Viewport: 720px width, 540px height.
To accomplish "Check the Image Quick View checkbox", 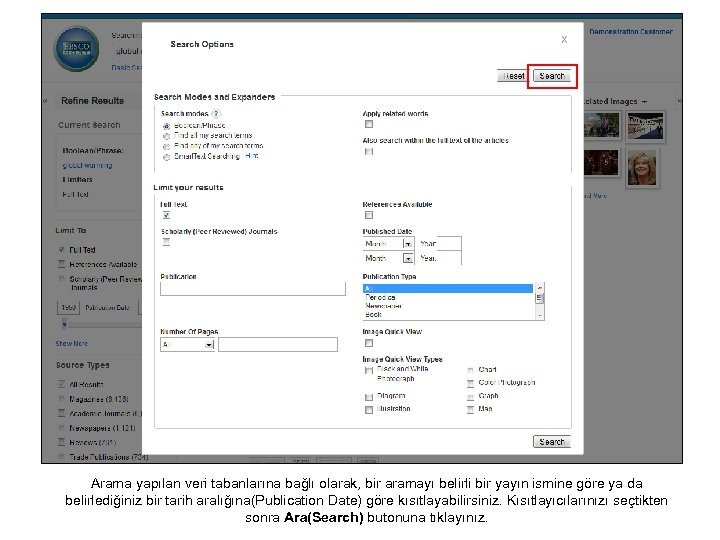I will (369, 343).
